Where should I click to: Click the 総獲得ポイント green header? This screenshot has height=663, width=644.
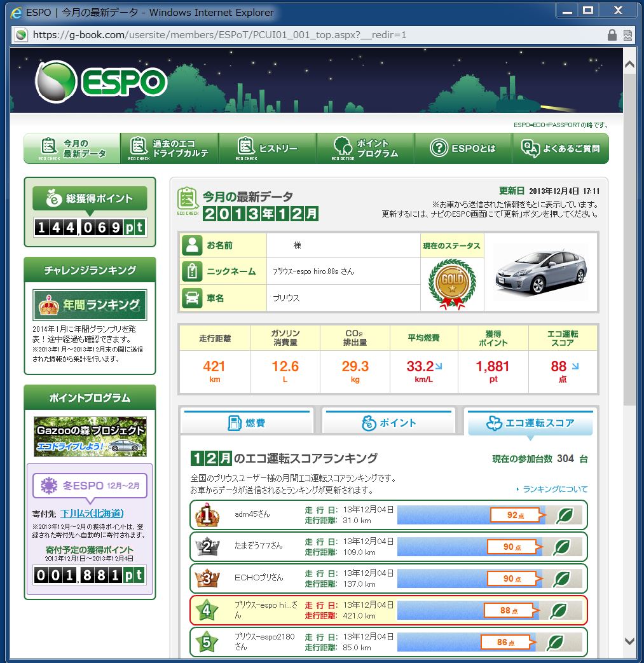point(90,198)
